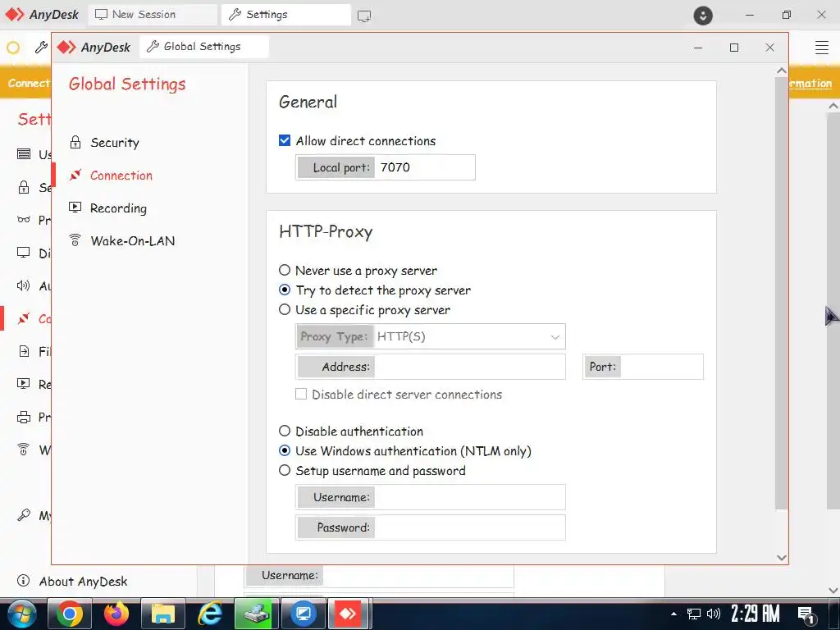840x630 pixels.
Task: Toggle the Allow direct connections checkbox
Action: point(285,140)
